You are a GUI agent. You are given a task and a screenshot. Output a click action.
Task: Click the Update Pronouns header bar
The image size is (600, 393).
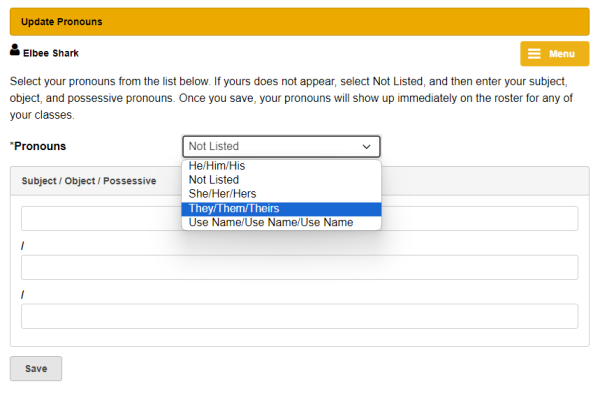coord(300,22)
